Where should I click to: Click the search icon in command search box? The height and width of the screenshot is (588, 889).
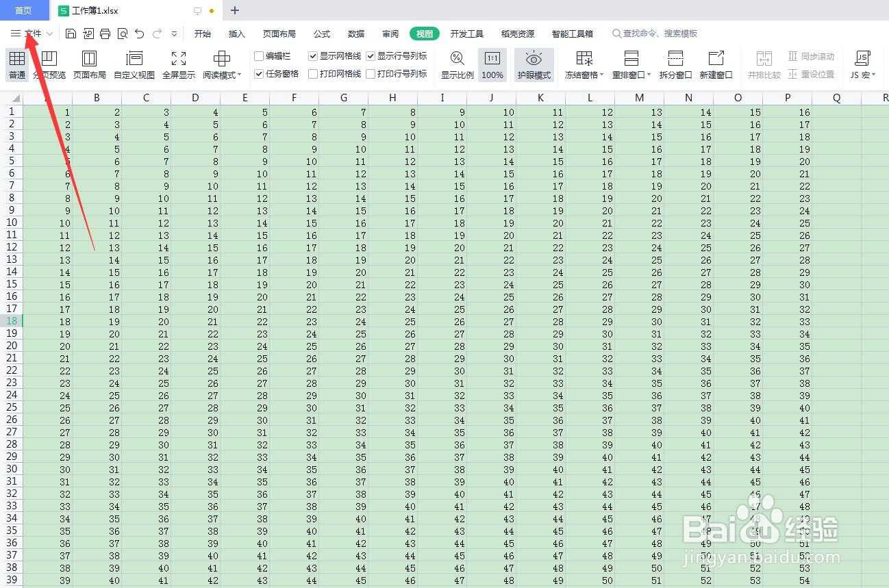click(x=616, y=34)
